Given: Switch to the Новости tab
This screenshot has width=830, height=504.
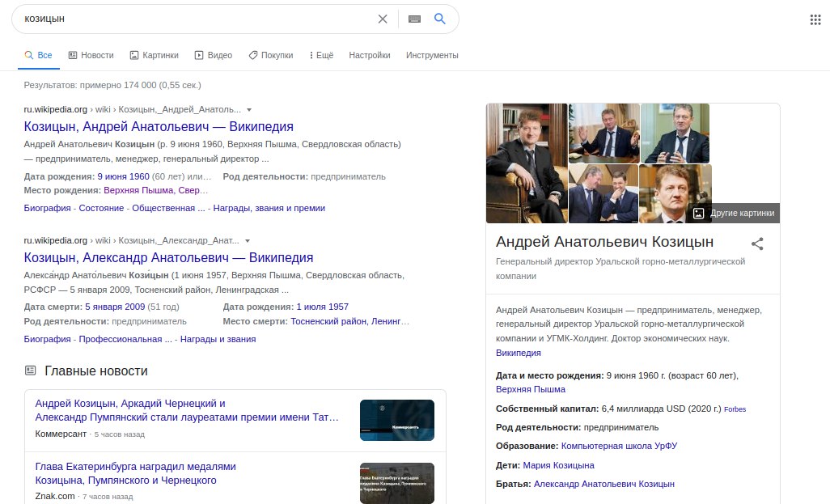Looking at the screenshot, I should click(91, 55).
